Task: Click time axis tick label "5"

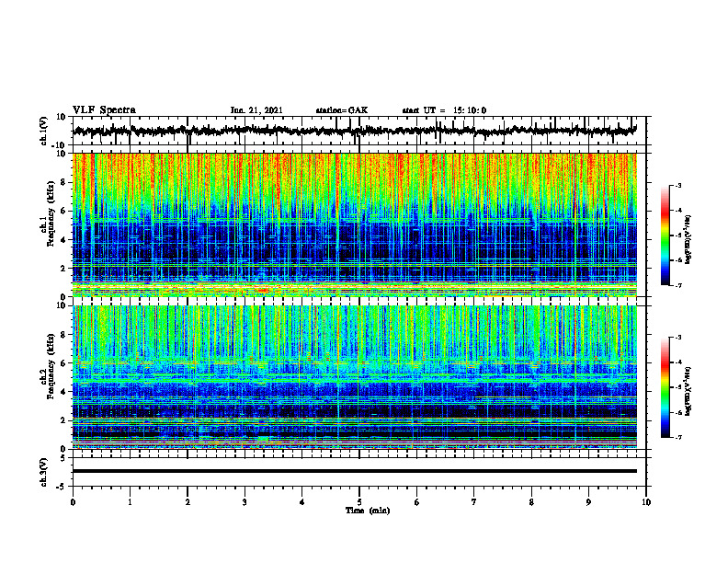Action: [x=359, y=502]
